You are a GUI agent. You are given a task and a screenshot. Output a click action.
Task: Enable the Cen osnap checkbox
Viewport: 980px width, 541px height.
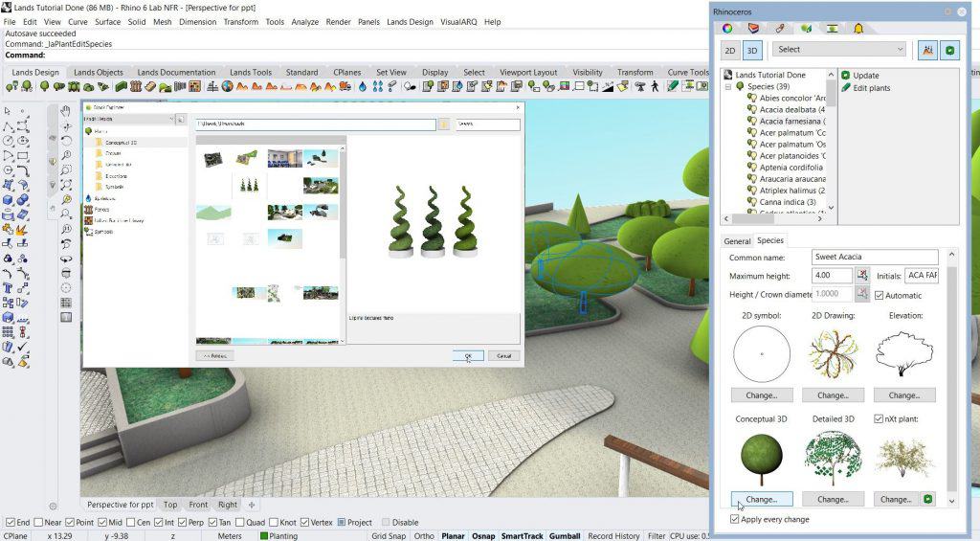(x=130, y=522)
